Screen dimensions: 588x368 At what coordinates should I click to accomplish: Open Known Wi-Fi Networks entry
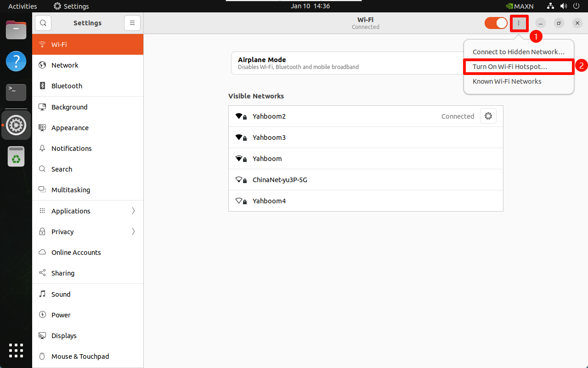(x=507, y=81)
